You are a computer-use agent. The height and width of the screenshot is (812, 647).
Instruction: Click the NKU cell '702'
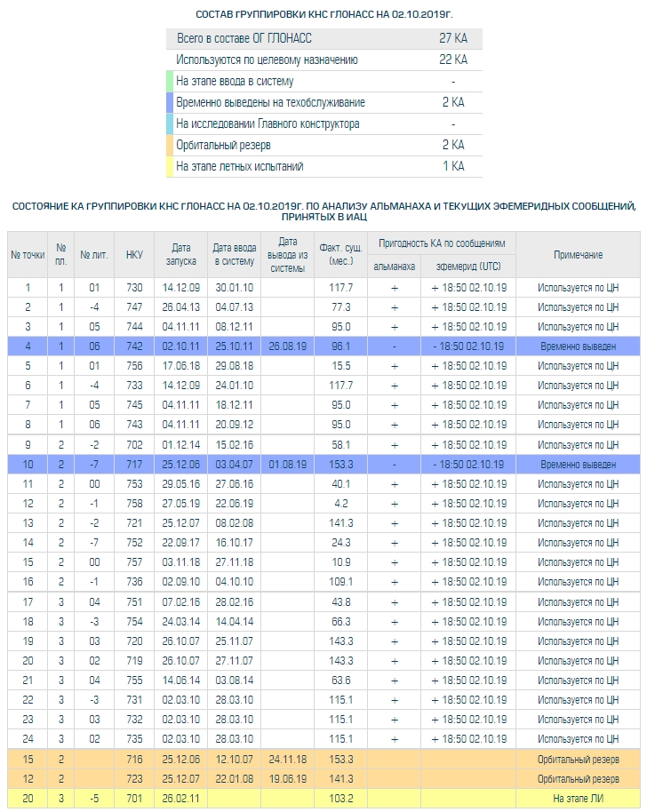coord(134,445)
